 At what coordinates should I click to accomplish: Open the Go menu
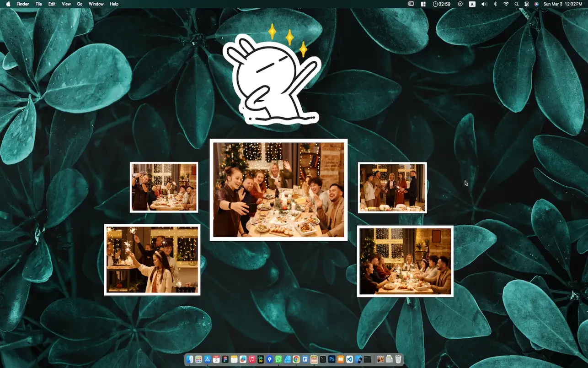click(80, 4)
